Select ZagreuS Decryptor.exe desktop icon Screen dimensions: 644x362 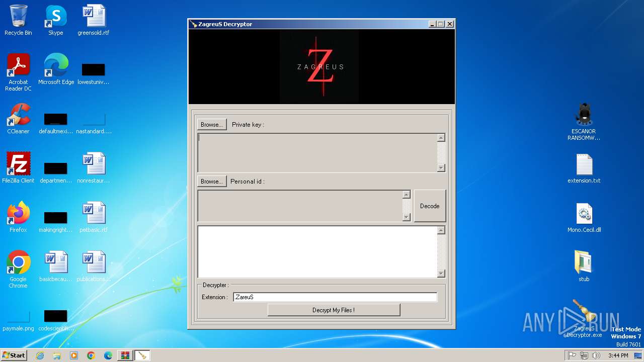click(584, 319)
